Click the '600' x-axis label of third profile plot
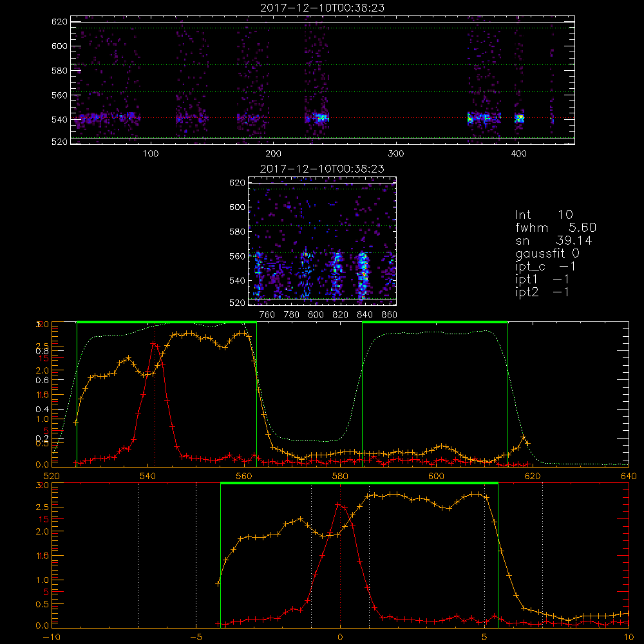 436,477
